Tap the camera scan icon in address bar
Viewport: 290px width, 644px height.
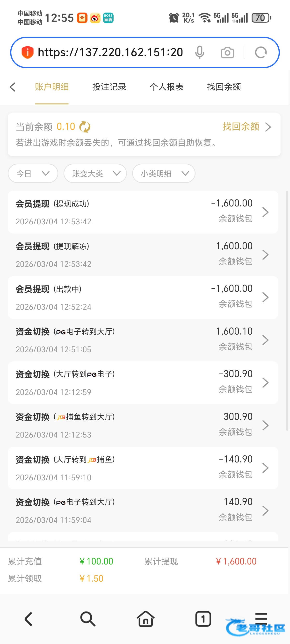[227, 53]
